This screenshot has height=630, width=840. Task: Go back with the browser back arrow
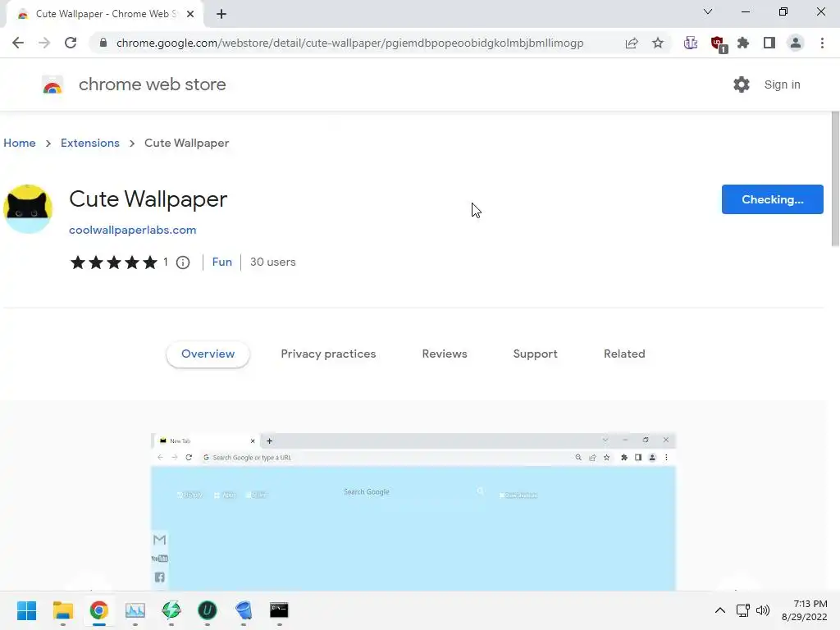[18, 43]
